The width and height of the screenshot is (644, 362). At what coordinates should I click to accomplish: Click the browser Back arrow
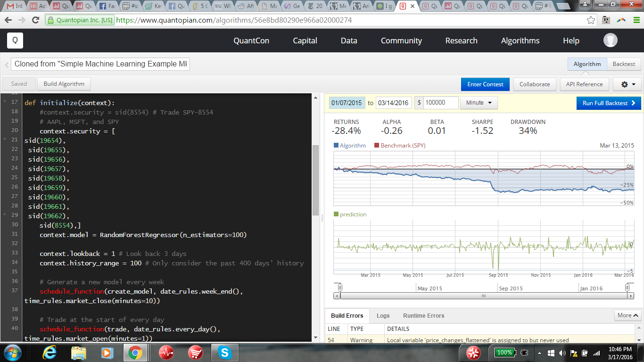coord(8,20)
